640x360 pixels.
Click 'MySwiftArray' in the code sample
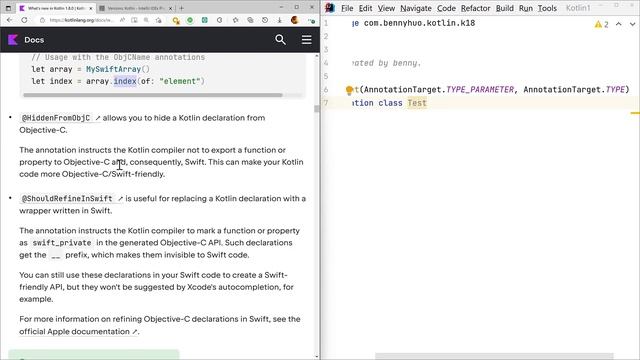click(x=113, y=69)
